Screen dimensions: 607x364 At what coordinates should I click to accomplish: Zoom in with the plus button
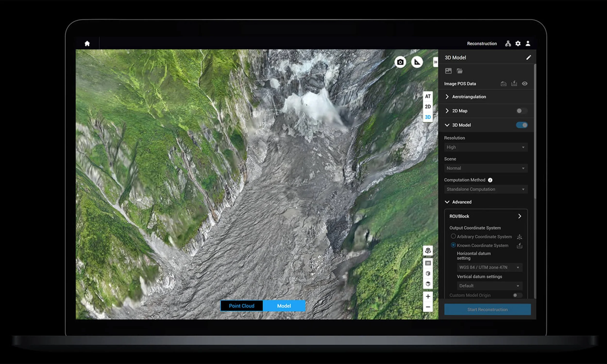tap(428, 296)
